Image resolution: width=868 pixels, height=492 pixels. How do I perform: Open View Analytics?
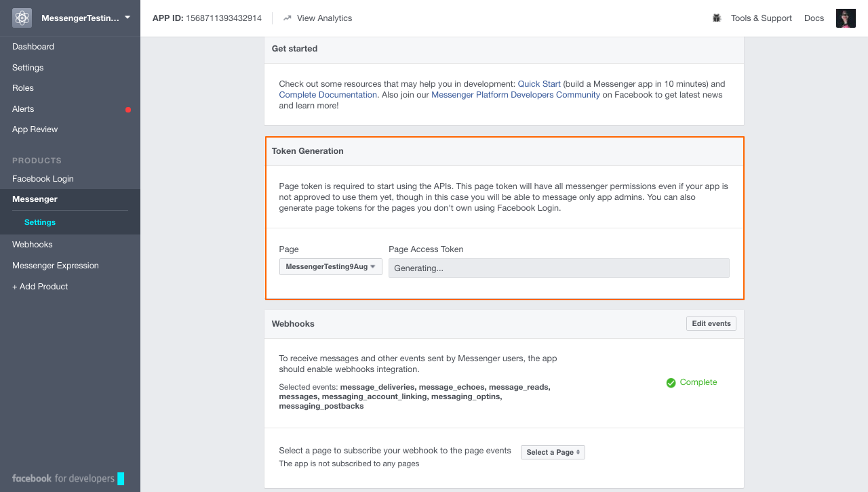tap(324, 18)
